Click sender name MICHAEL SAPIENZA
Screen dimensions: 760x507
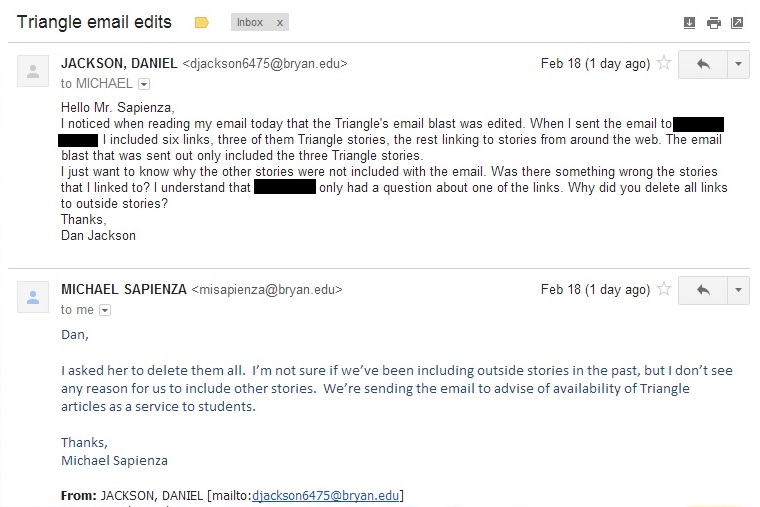tap(123, 290)
